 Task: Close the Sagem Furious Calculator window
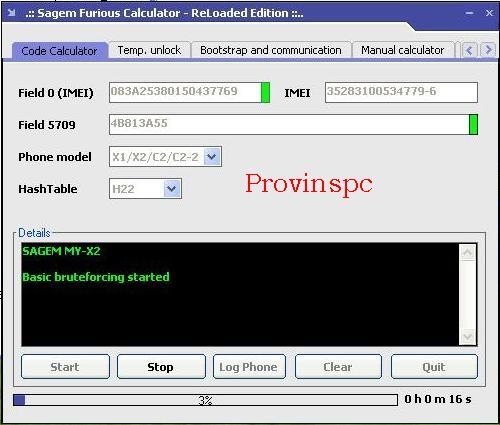[x=489, y=13]
